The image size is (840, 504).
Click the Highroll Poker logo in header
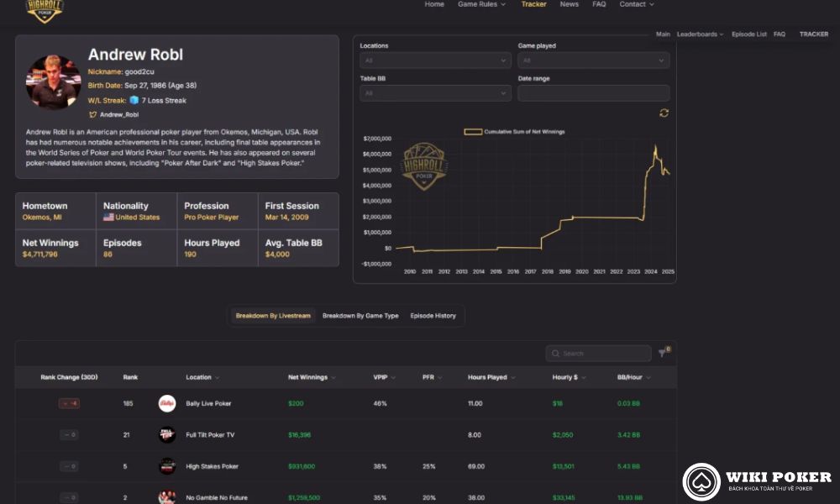click(45, 10)
